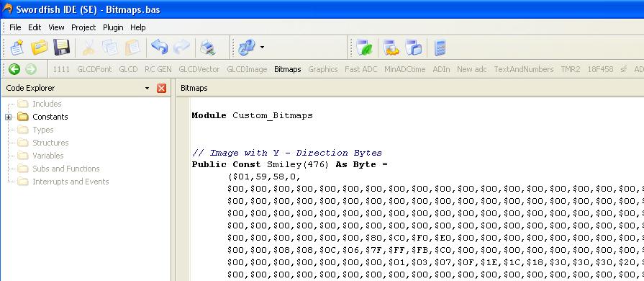Select the active Bitmaps tab

click(x=288, y=70)
